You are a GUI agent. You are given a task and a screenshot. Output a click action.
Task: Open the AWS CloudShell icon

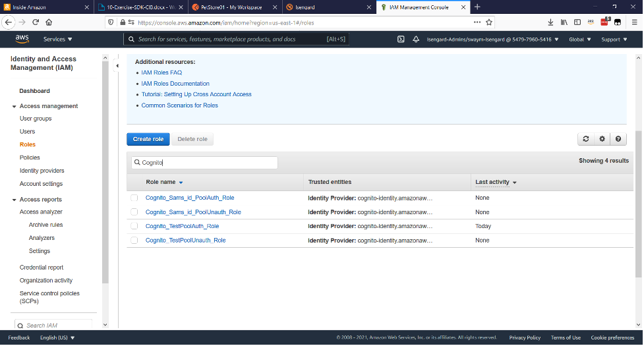point(401,40)
